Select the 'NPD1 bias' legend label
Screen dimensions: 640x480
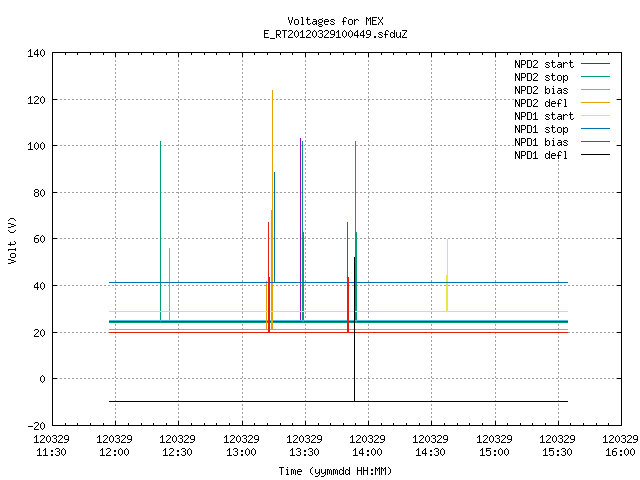[541, 142]
